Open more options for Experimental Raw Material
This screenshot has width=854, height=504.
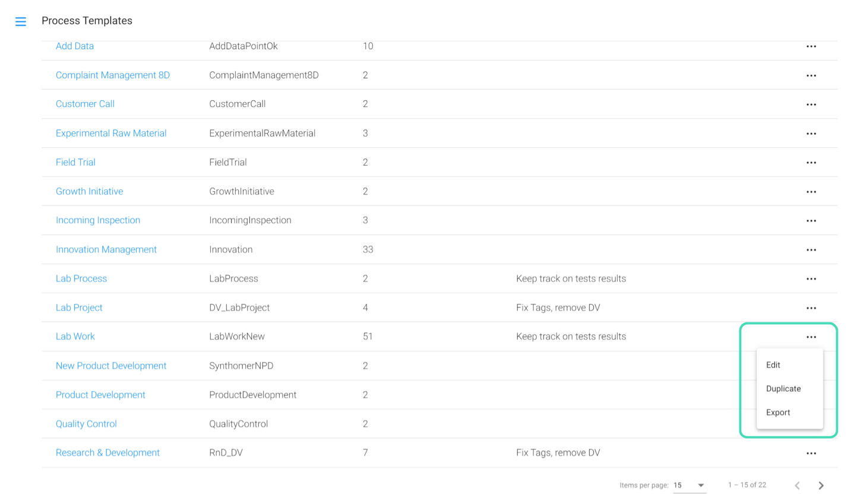(x=811, y=134)
